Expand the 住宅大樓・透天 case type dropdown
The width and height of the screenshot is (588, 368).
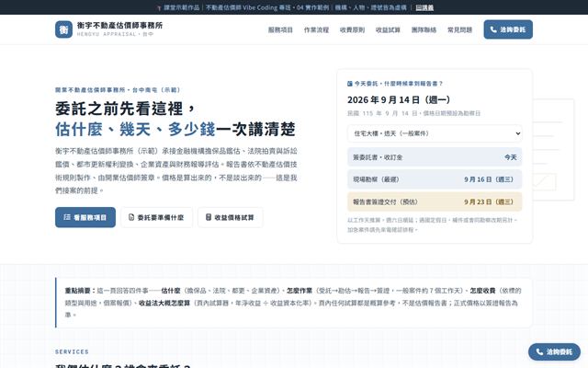click(435, 133)
